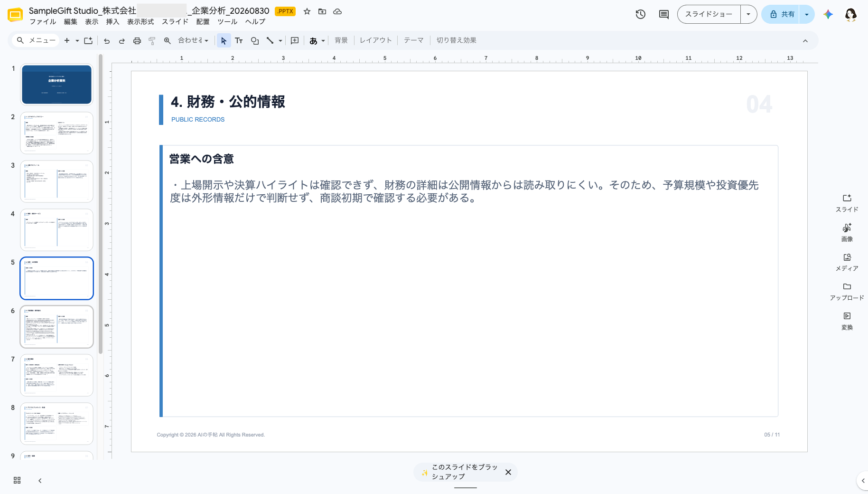This screenshot has height=494, width=868.
Task: Open the 表示 menu
Action: click(92, 22)
